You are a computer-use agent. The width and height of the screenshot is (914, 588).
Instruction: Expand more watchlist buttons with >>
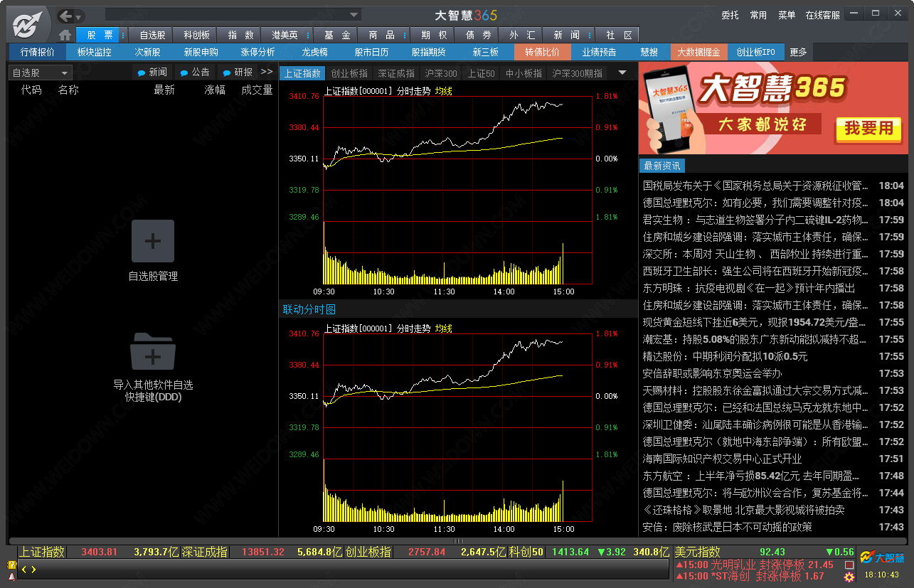(x=267, y=72)
